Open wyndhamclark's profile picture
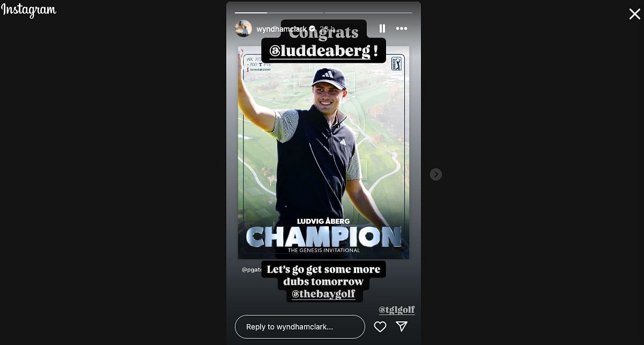The height and width of the screenshot is (345, 644). coord(243,28)
